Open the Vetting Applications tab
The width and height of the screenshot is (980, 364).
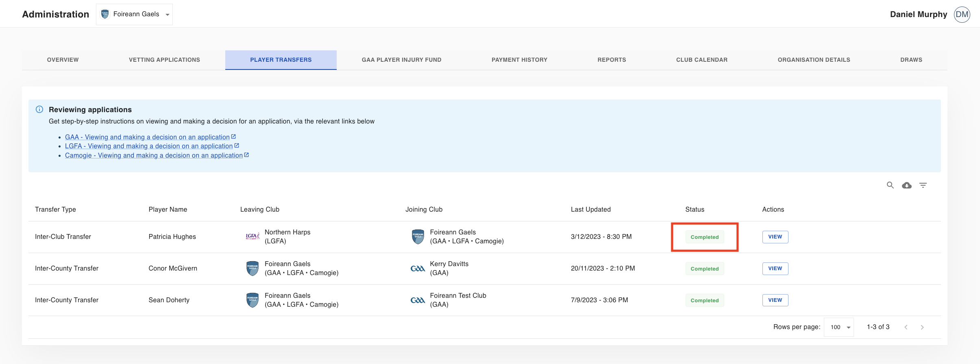(164, 60)
